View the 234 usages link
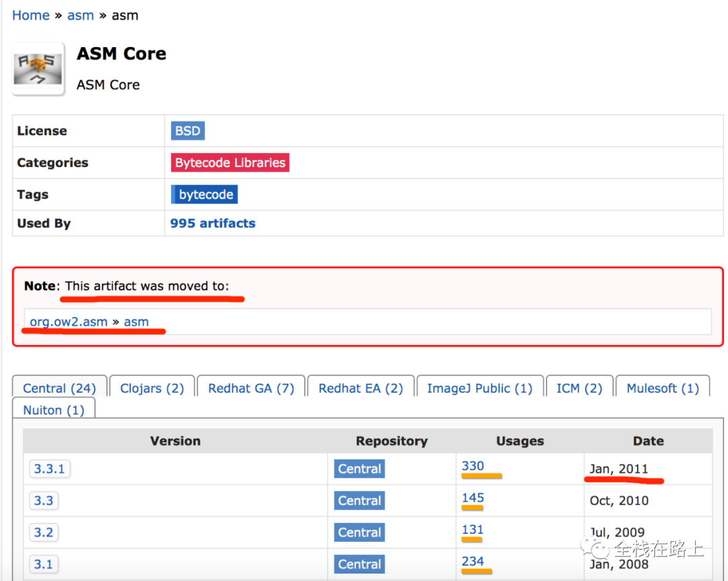728x581 pixels. [x=473, y=561]
